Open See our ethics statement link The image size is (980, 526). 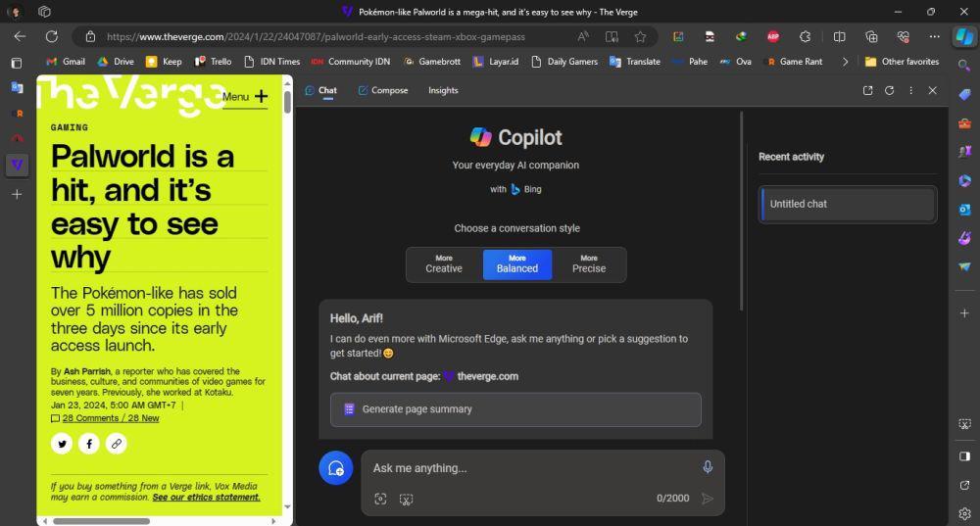206,498
